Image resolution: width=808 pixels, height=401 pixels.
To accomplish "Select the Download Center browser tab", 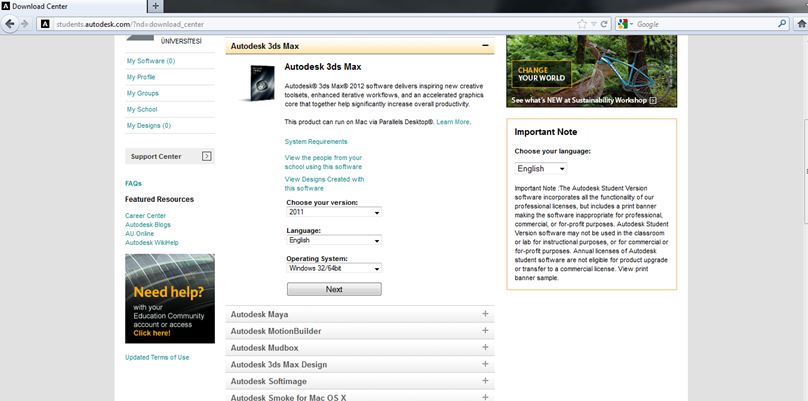I will pos(74,6).
